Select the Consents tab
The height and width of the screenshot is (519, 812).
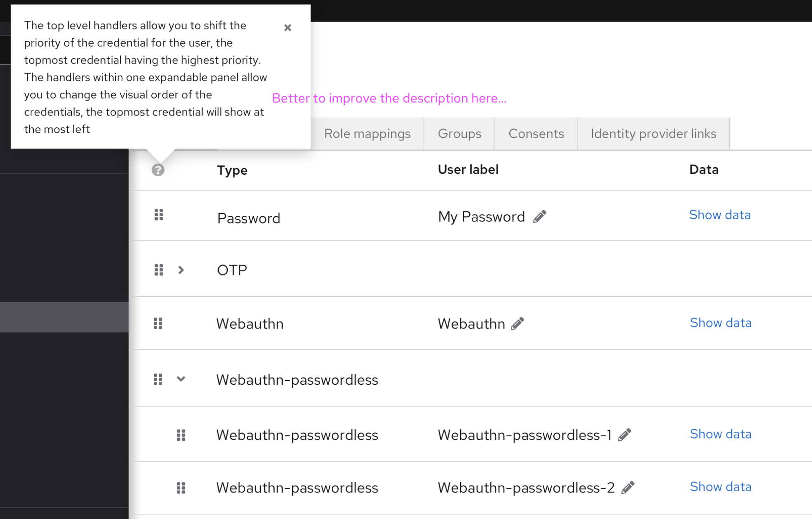(x=536, y=133)
